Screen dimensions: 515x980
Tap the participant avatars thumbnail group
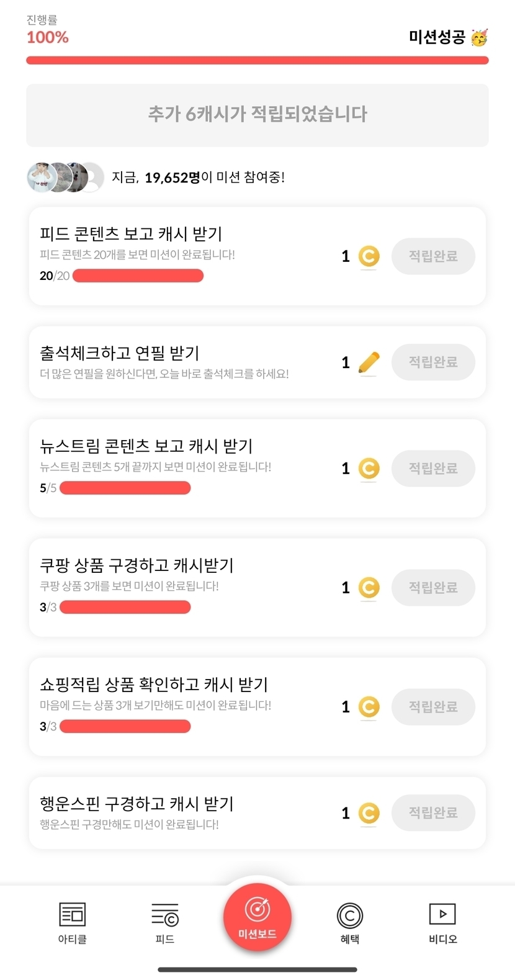pos(65,178)
